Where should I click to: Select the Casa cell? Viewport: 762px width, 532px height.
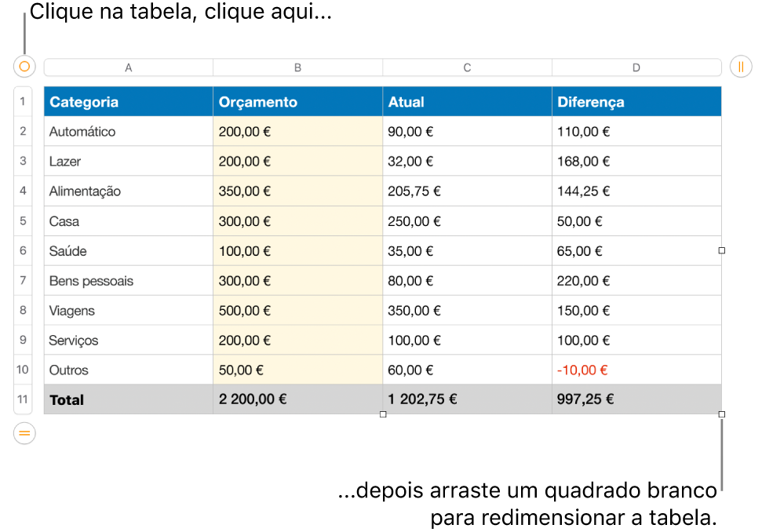tap(128, 221)
